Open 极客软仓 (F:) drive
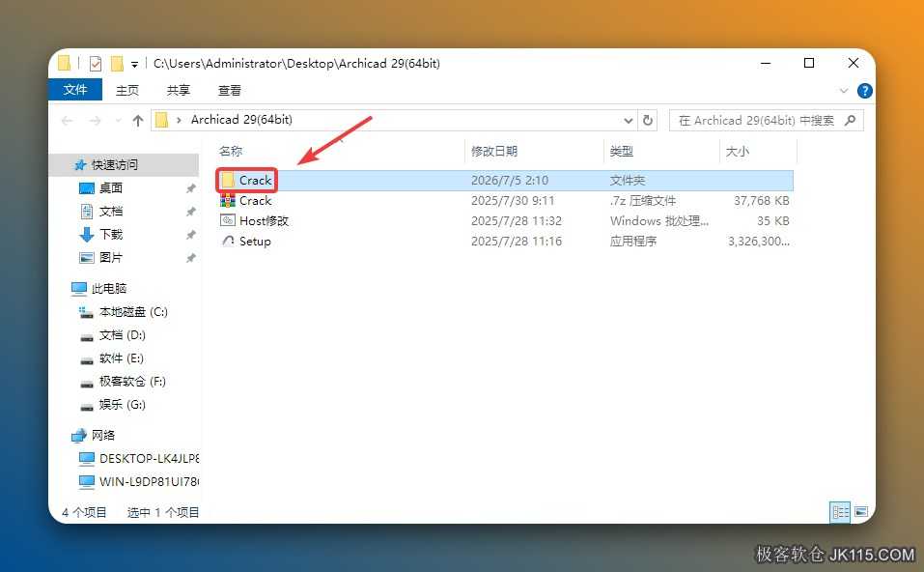The height and width of the screenshot is (572, 924). (132, 381)
